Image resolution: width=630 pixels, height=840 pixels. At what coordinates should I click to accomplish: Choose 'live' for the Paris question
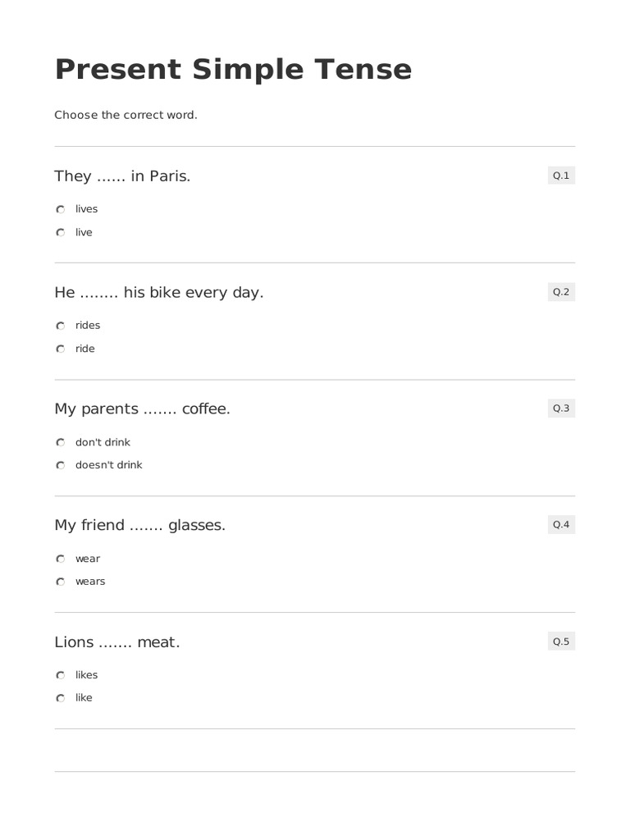pyautogui.click(x=61, y=232)
